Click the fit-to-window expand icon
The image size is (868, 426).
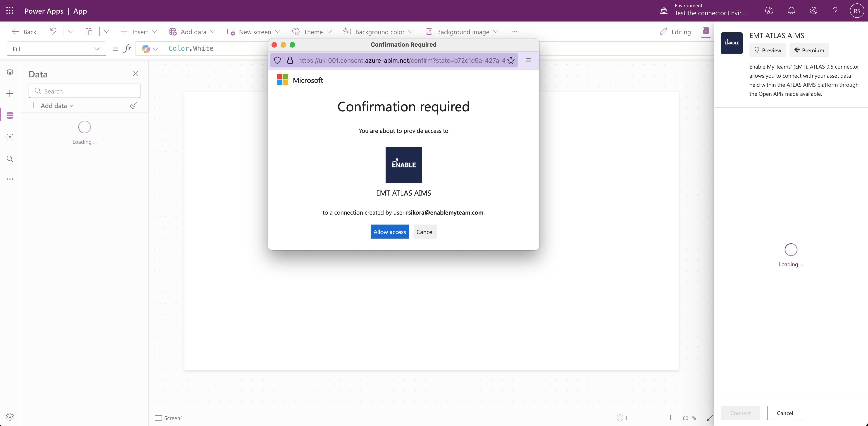pyautogui.click(x=710, y=418)
